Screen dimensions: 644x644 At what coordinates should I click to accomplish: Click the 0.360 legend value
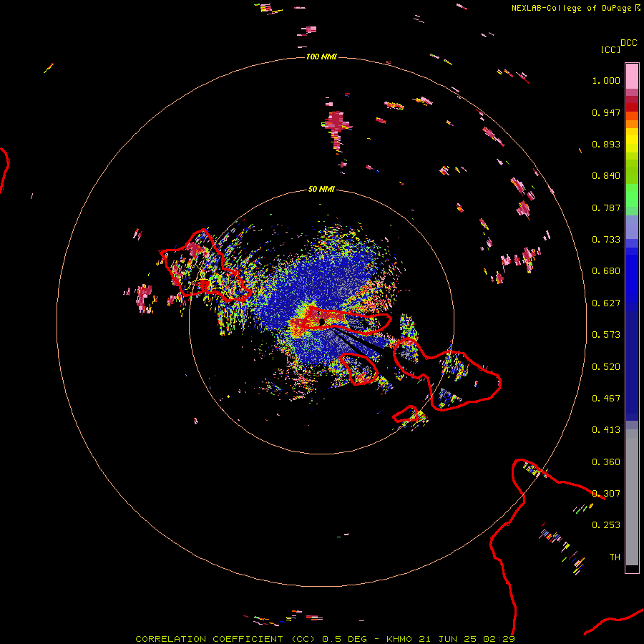606,462
